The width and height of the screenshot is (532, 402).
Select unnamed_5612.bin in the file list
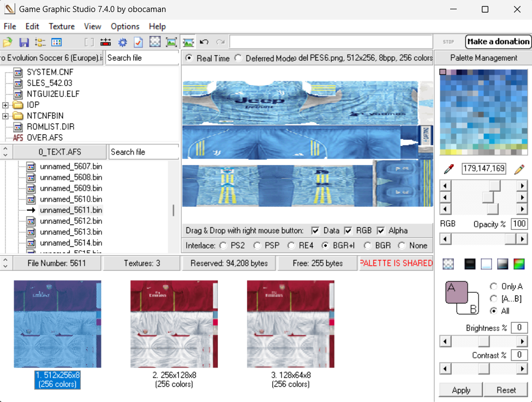[x=71, y=221]
